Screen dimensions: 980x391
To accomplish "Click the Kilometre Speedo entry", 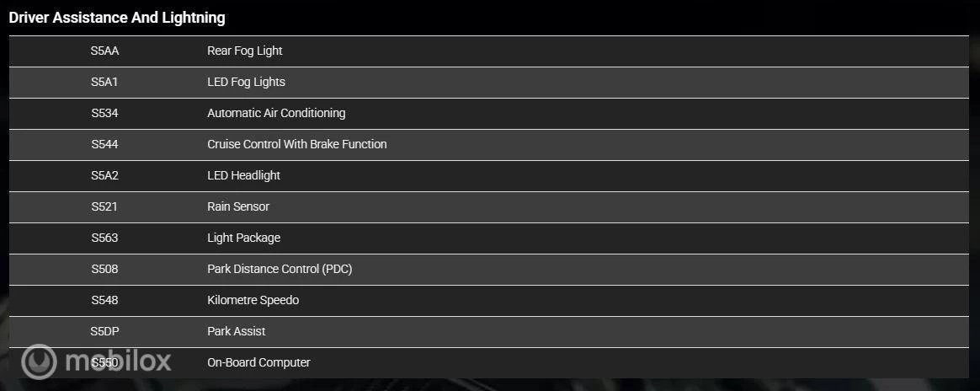I will (253, 300).
